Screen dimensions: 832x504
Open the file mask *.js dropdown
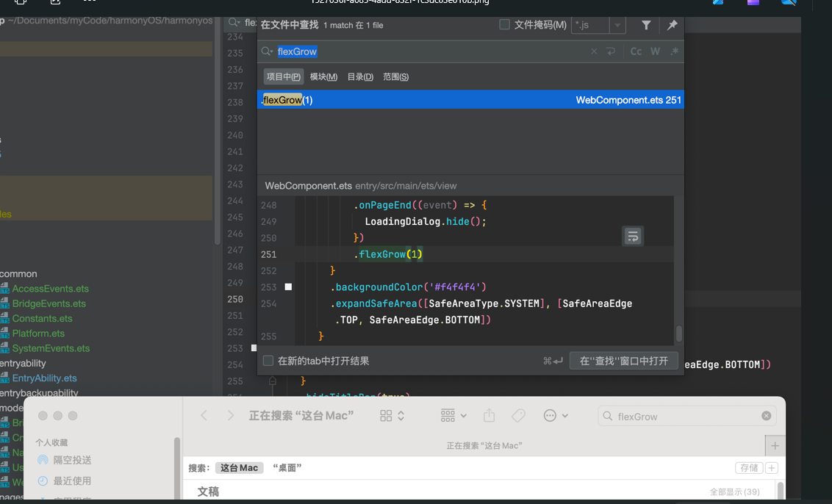(617, 26)
